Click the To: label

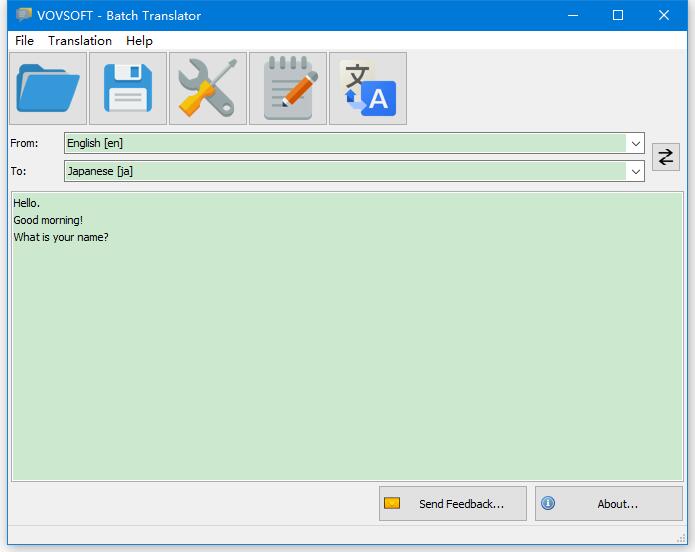(x=19, y=171)
